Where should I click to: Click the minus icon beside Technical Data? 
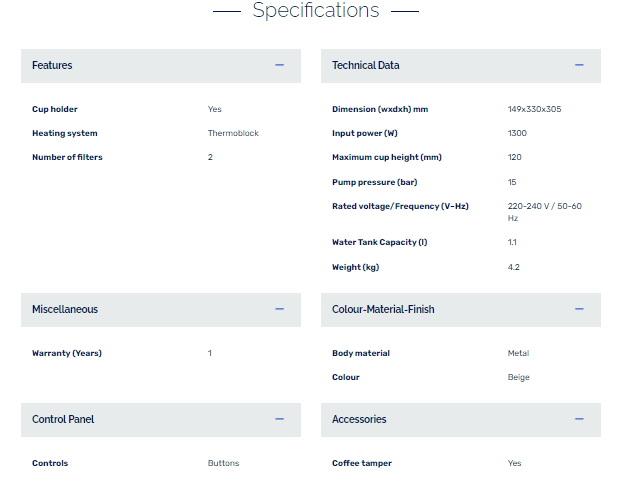tap(579, 65)
